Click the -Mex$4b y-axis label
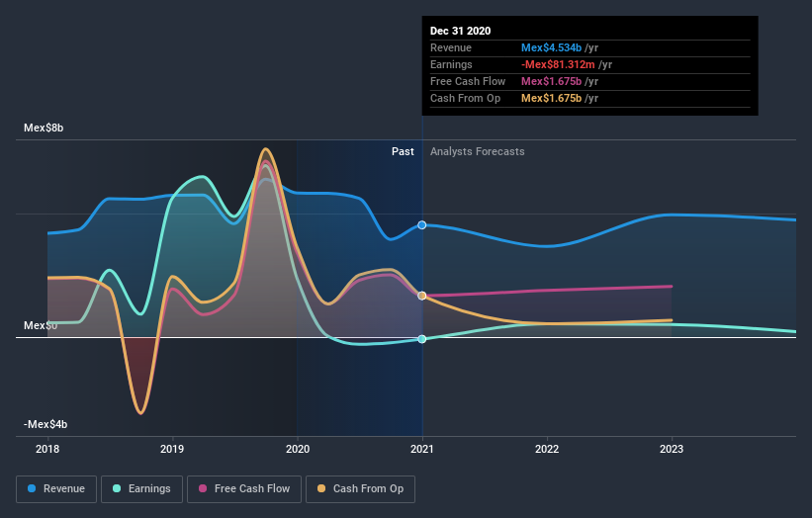 click(x=45, y=424)
